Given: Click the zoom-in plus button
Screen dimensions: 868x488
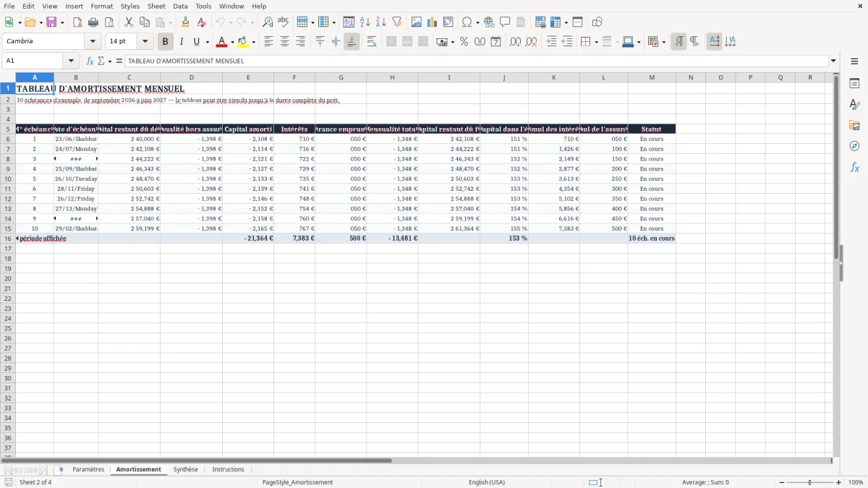Looking at the screenshot, I should 839,482.
